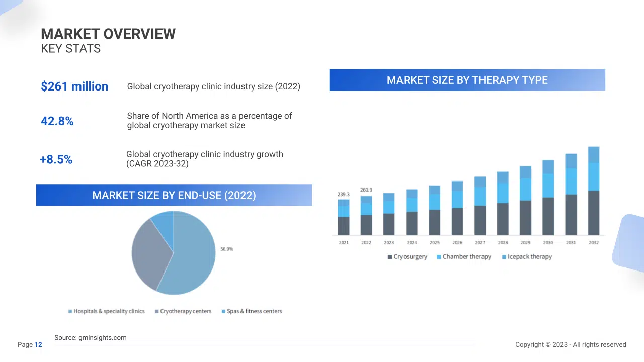
Task: Select the 2021 stacked bar
Action: (x=344, y=217)
